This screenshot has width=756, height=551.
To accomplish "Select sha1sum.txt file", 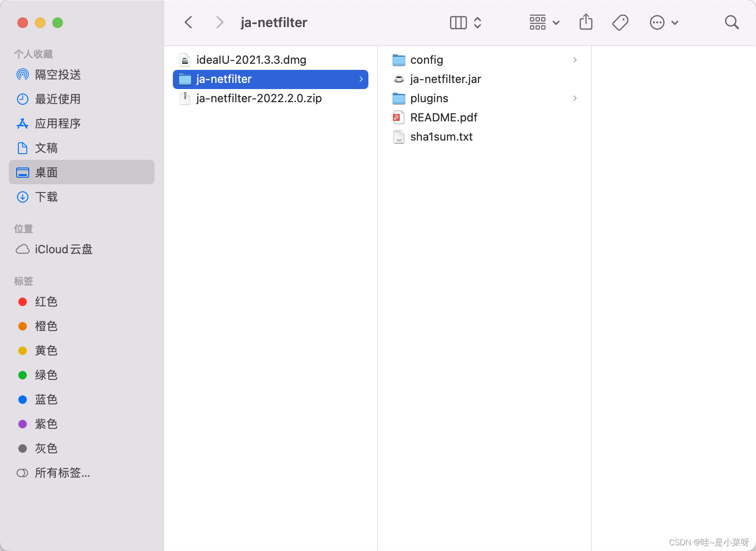I will 485,137.
